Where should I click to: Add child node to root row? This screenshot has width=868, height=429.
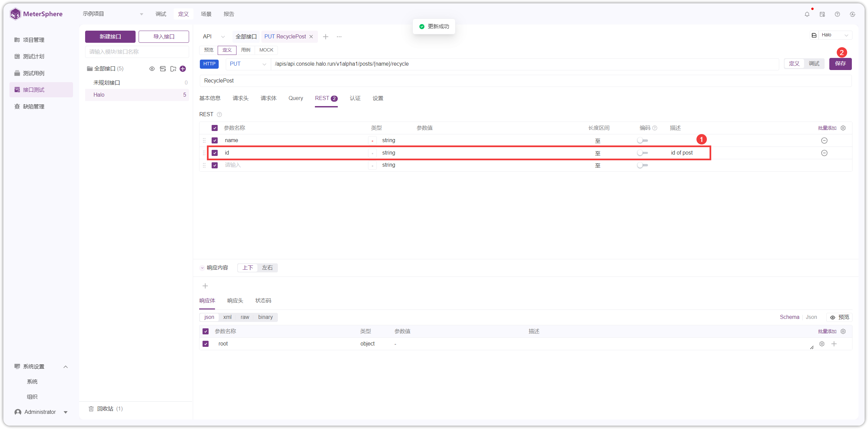tap(834, 344)
